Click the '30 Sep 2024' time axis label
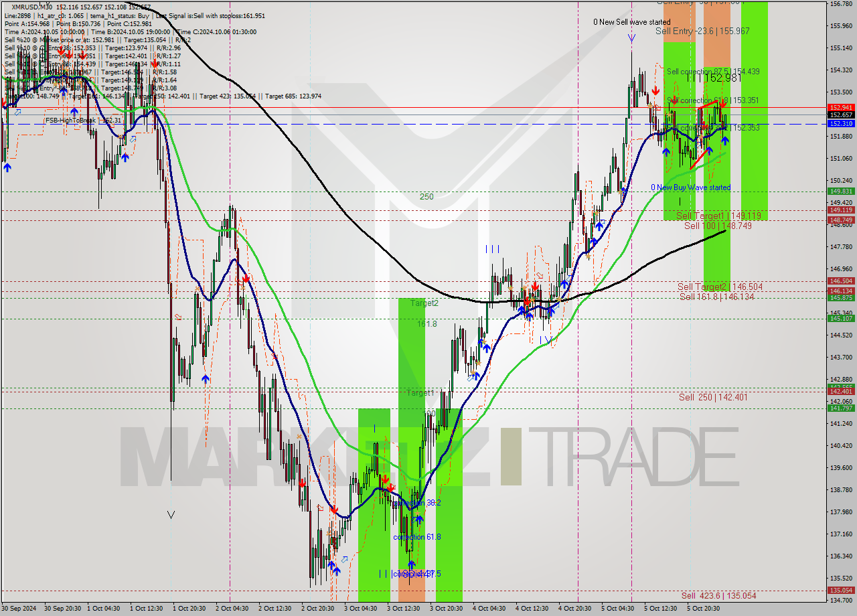 pos(20,609)
